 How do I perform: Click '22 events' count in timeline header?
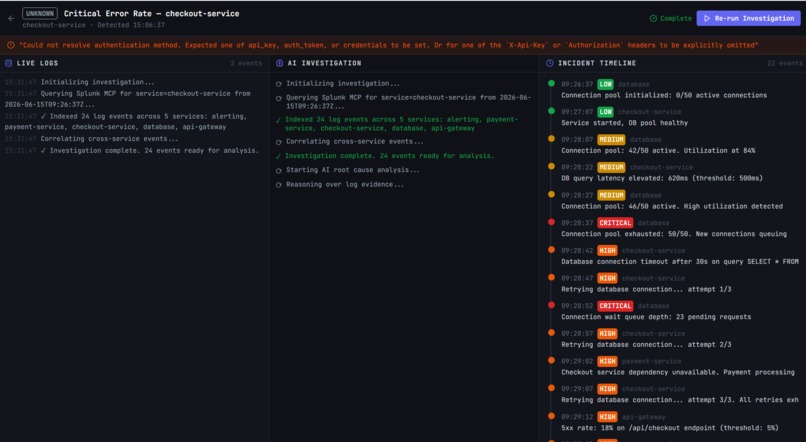[x=784, y=63]
